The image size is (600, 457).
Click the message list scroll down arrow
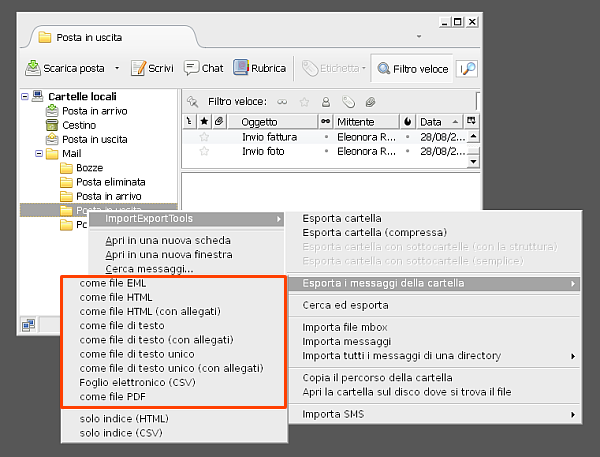tap(473, 161)
